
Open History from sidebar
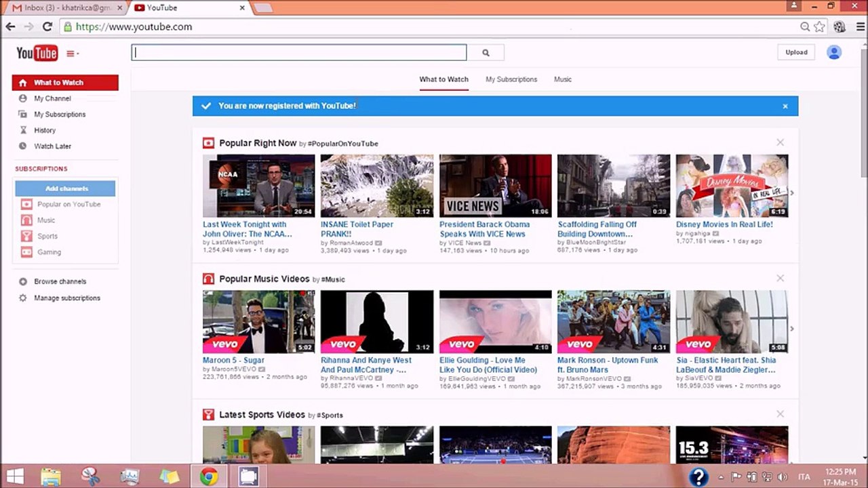45,130
